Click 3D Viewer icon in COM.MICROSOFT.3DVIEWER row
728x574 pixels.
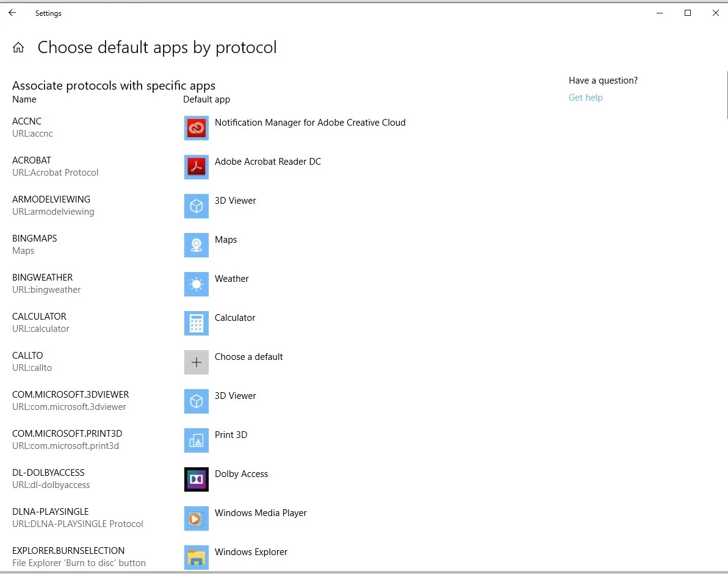[196, 401]
